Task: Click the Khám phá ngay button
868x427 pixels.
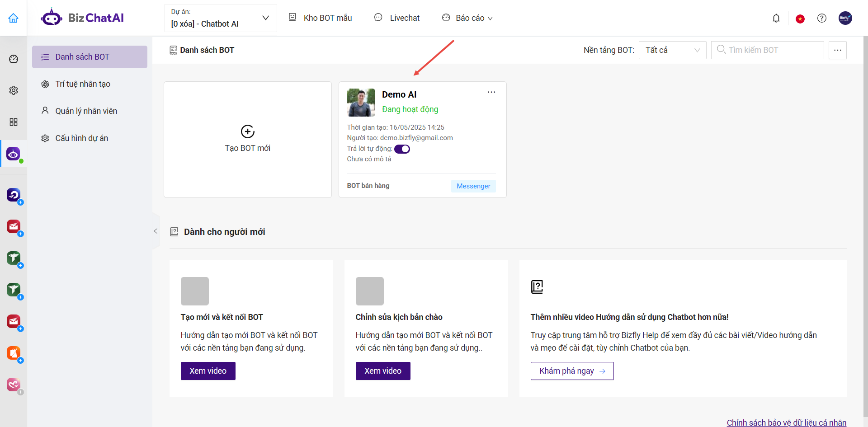Action: [572, 371]
